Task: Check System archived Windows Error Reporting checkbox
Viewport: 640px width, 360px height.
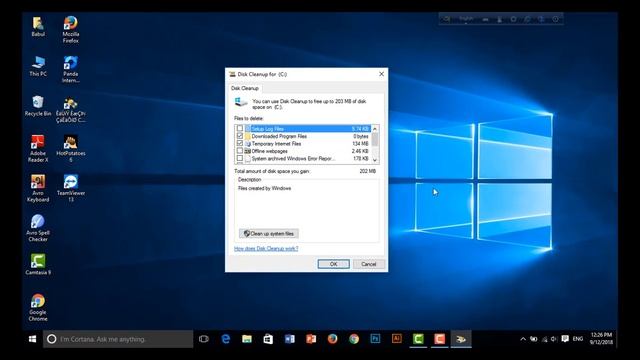Action: [240, 158]
